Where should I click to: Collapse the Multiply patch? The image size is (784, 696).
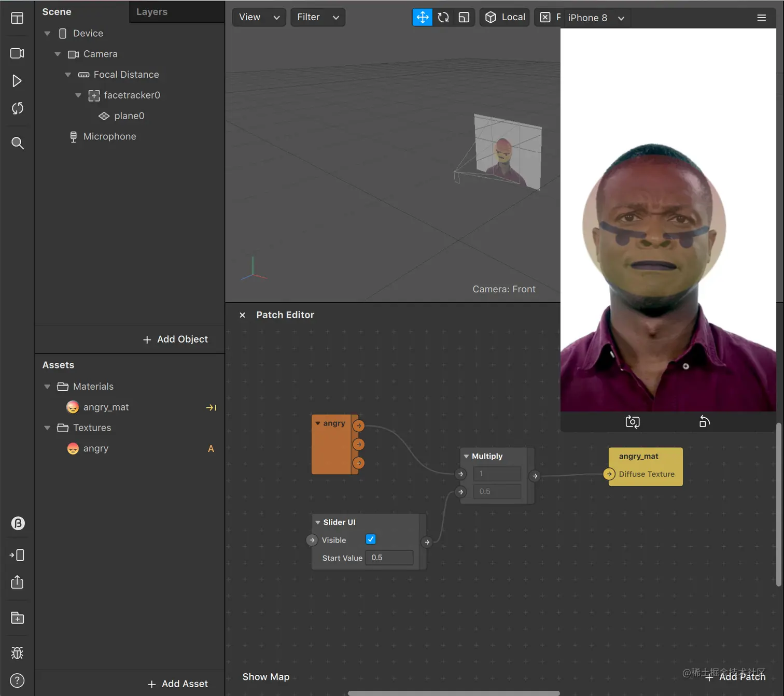(466, 457)
